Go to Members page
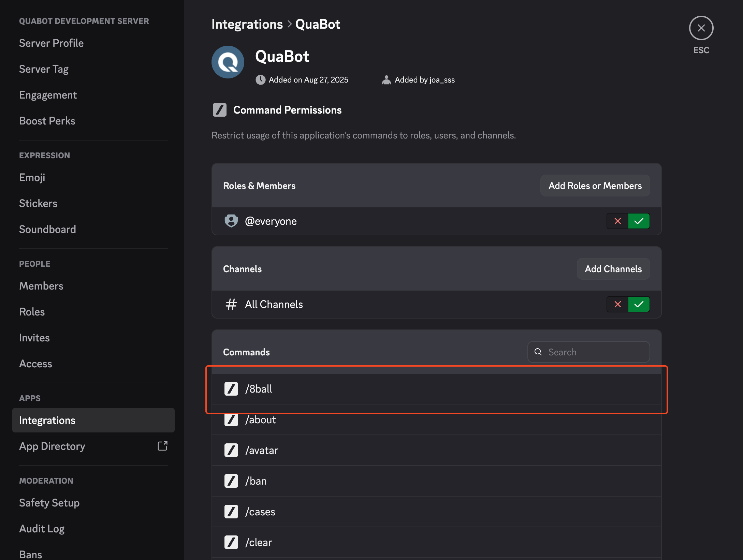Image resolution: width=743 pixels, height=560 pixels. (x=93, y=286)
